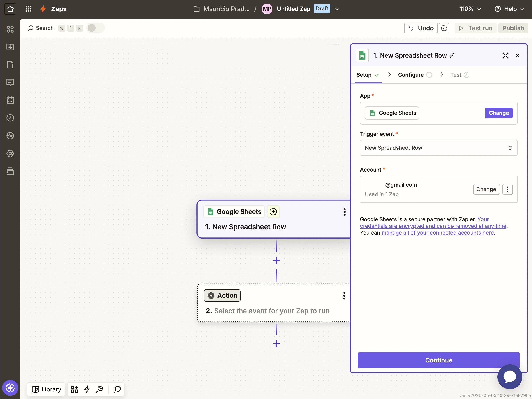The image size is (532, 399).
Task: Open manage all connected accounts link
Action: point(438,233)
